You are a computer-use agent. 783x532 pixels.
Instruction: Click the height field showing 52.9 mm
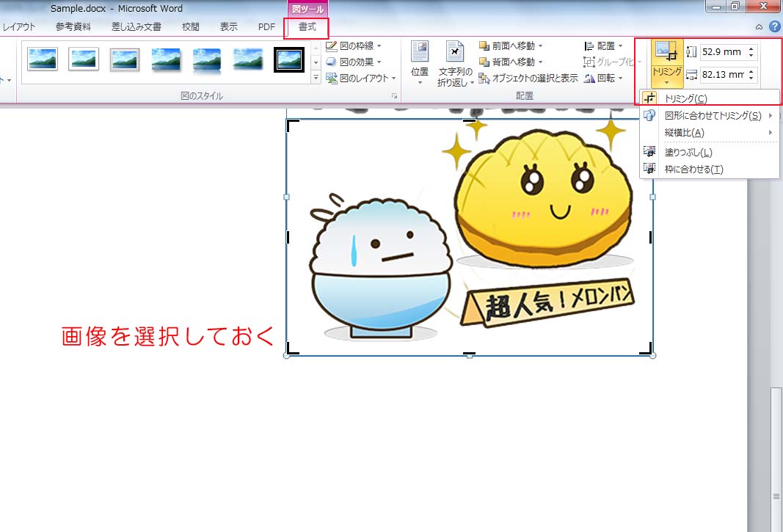click(723, 51)
